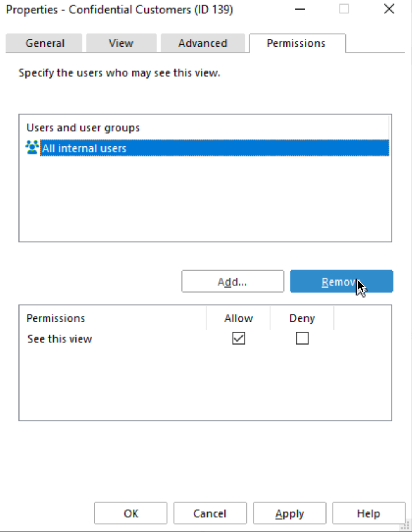Close the Properties window
Screen dimensions: 412x532
(389, 9)
